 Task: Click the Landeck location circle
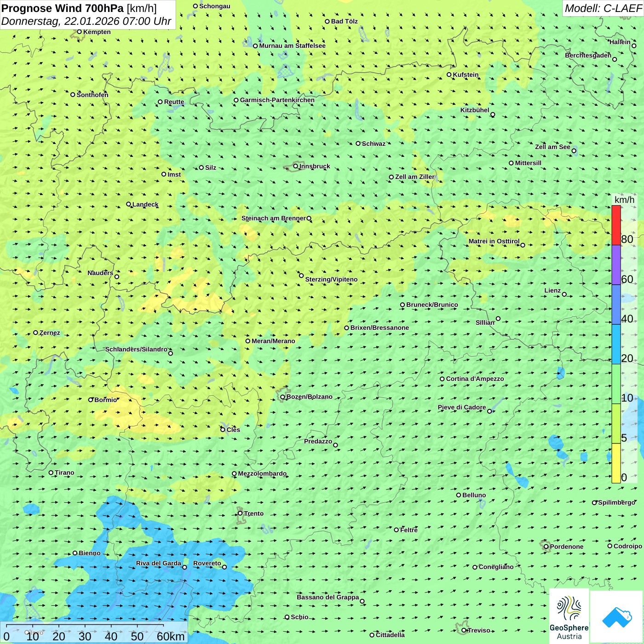(x=128, y=204)
